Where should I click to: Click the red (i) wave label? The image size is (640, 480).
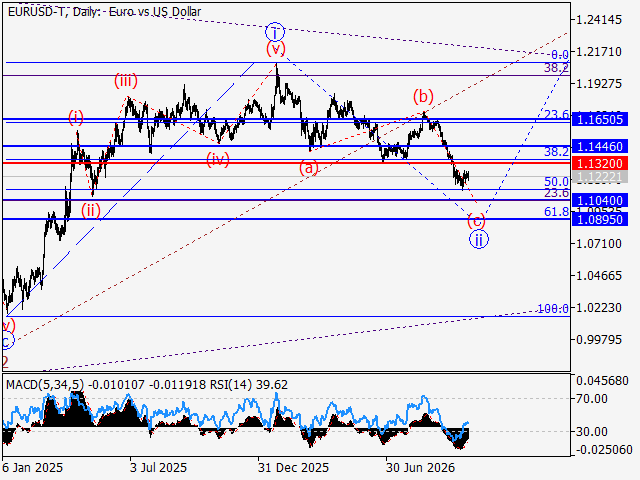[x=76, y=117]
